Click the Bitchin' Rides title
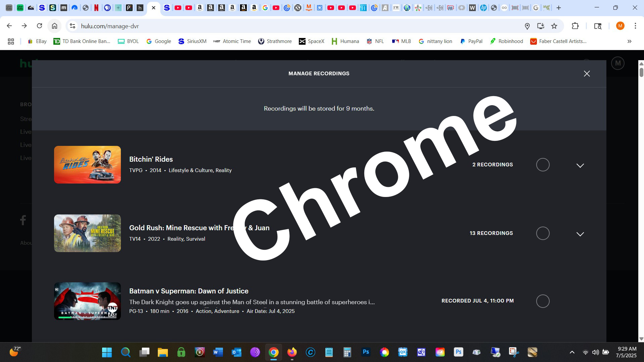 point(151,159)
